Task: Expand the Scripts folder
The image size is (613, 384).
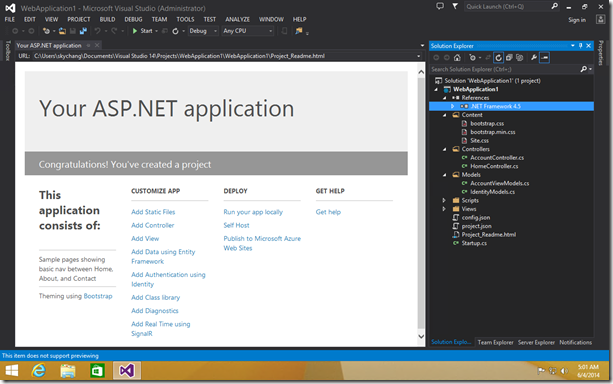Action: [444, 201]
